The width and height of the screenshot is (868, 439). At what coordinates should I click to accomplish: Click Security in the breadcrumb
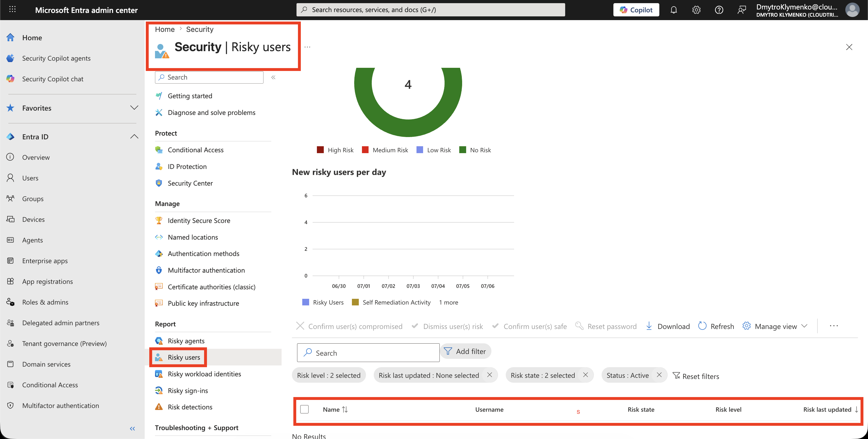click(199, 29)
